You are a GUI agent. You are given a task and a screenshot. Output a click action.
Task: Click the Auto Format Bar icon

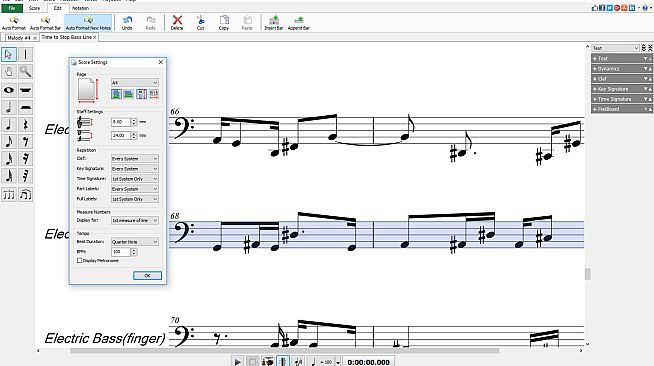pyautogui.click(x=45, y=23)
